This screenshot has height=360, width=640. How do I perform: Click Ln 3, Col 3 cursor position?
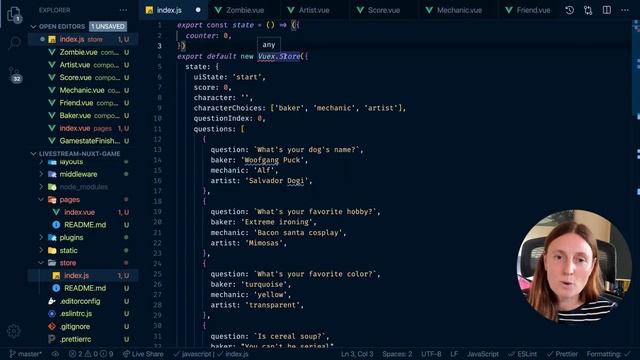(357, 354)
